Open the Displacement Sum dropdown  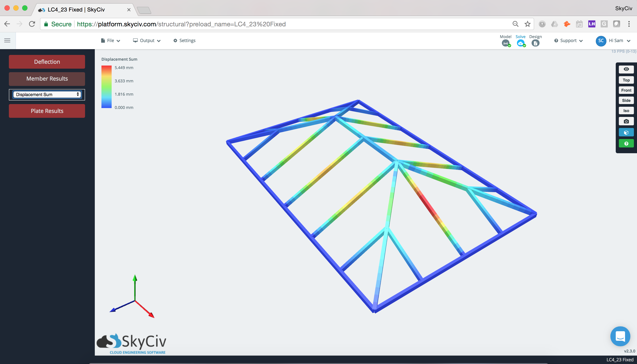click(x=47, y=95)
